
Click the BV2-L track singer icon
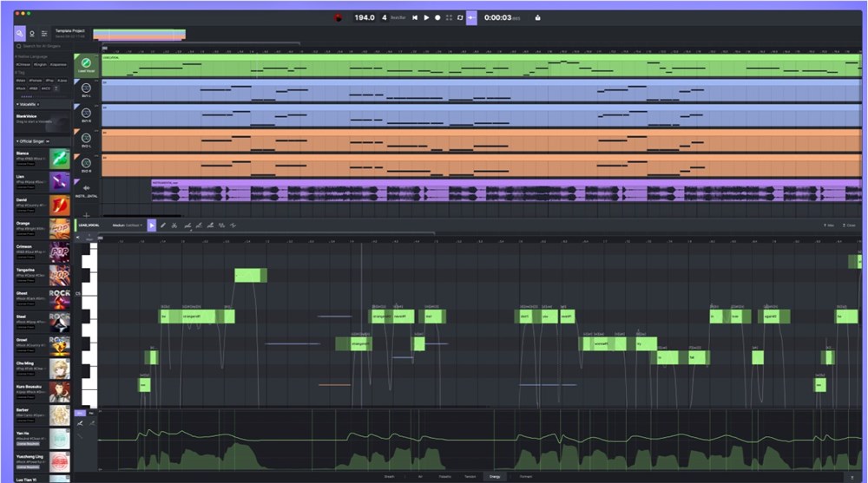pyautogui.click(x=86, y=138)
